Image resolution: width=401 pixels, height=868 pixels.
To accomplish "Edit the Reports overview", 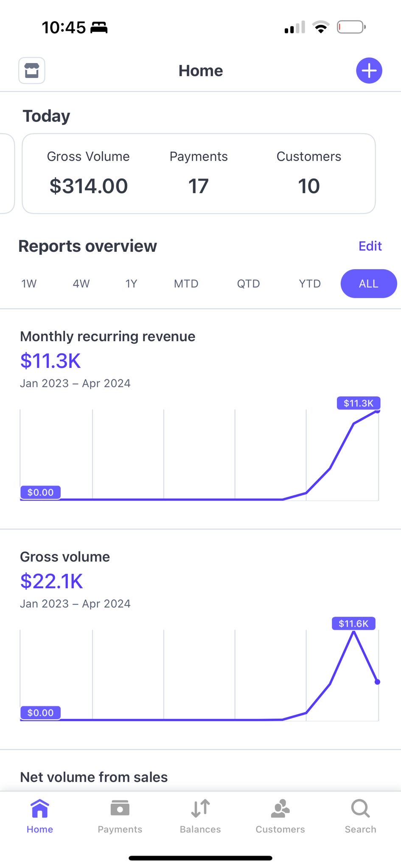I will (370, 246).
